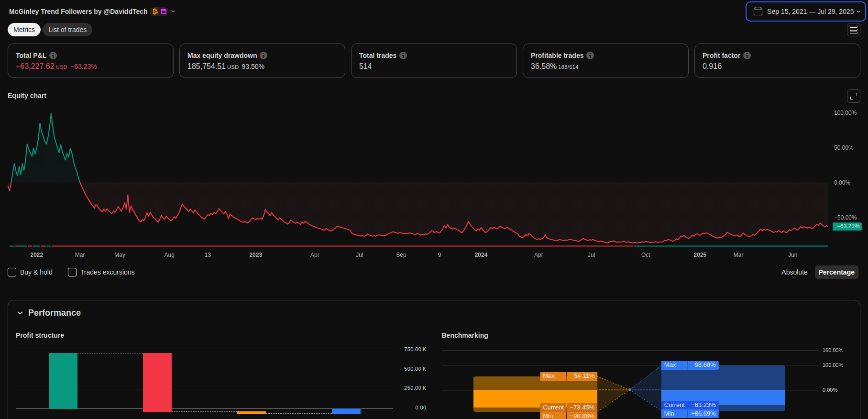Open the List of trades tab
This screenshot has height=419, width=868.
67,30
